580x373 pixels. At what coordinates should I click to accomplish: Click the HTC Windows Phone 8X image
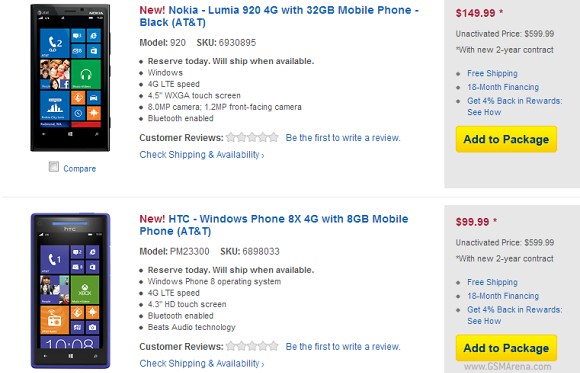[70, 291]
